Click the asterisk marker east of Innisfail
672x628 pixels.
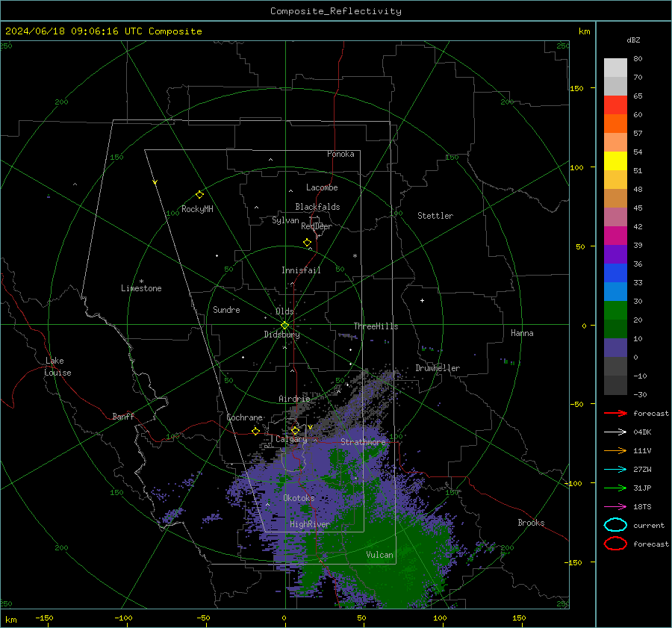[355, 256]
